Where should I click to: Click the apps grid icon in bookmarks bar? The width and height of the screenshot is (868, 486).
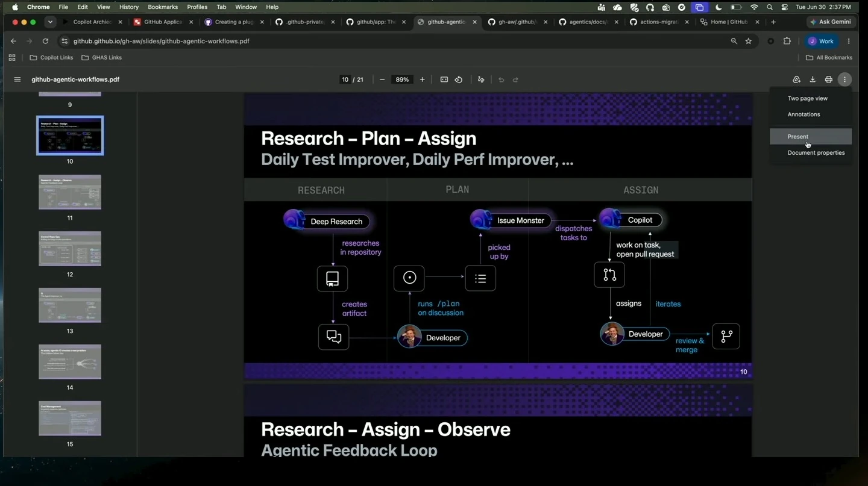(12, 58)
